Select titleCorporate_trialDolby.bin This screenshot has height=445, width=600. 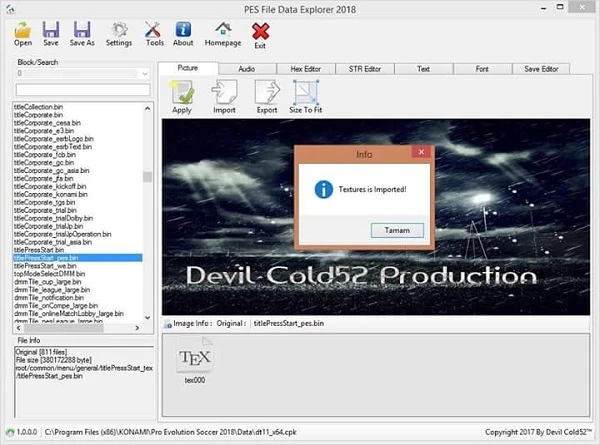(x=53, y=218)
